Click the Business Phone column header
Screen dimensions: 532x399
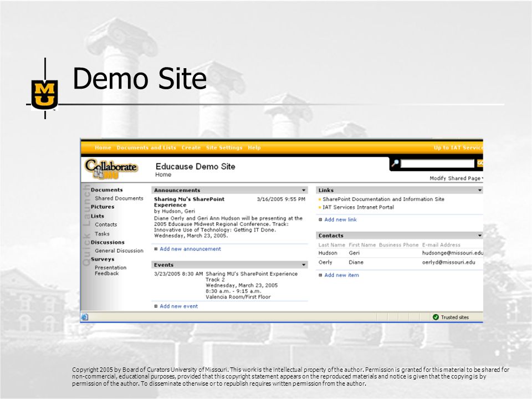coord(398,245)
